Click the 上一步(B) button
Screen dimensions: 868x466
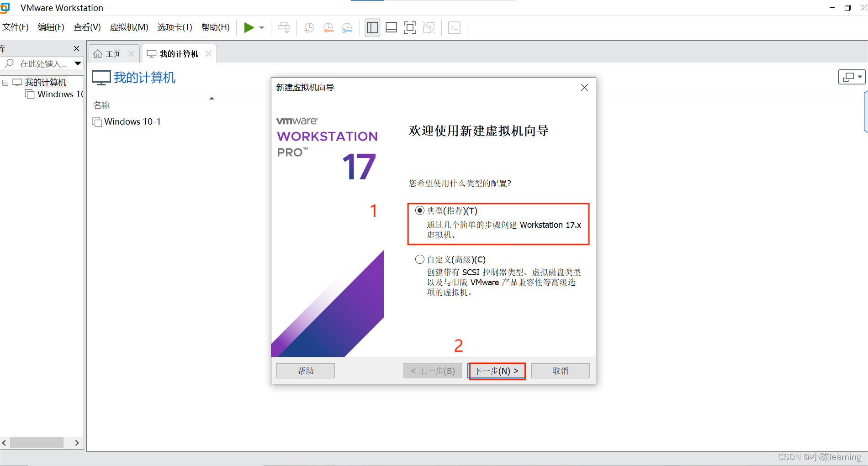433,371
